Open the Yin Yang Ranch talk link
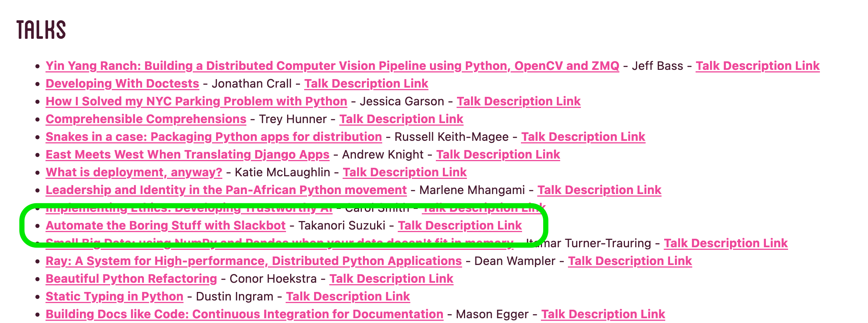This screenshot has height=323, width=868. (332, 66)
